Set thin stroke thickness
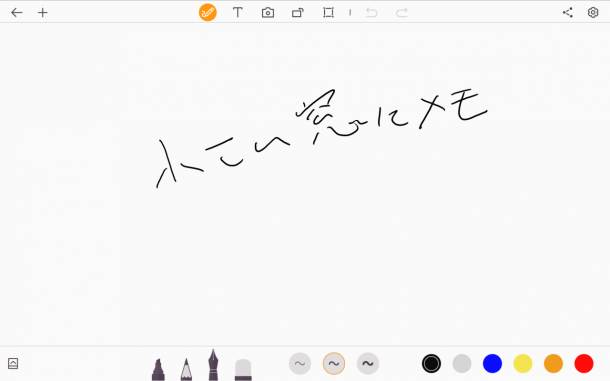 click(x=300, y=363)
